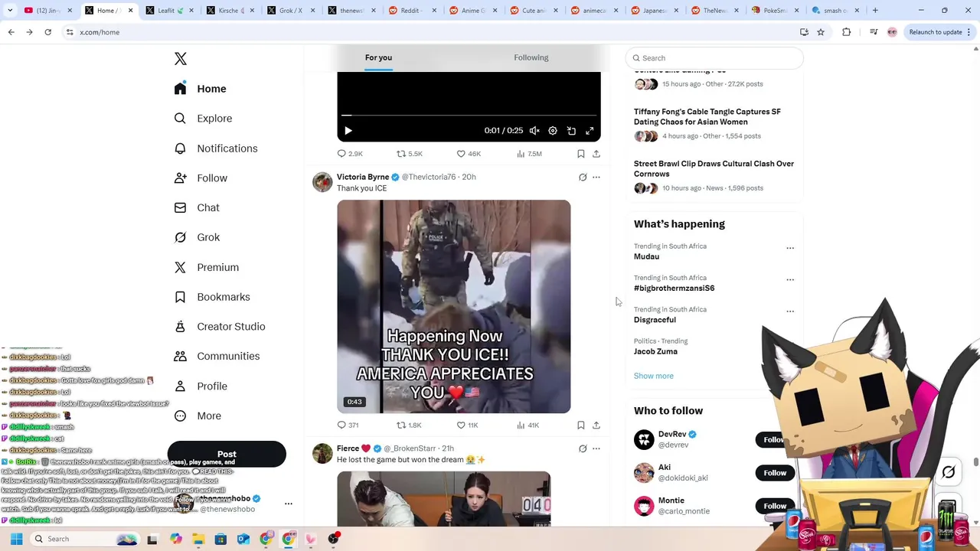This screenshot has width=980, height=551.
Task: Open more options on Fierce's post
Action: click(x=596, y=448)
